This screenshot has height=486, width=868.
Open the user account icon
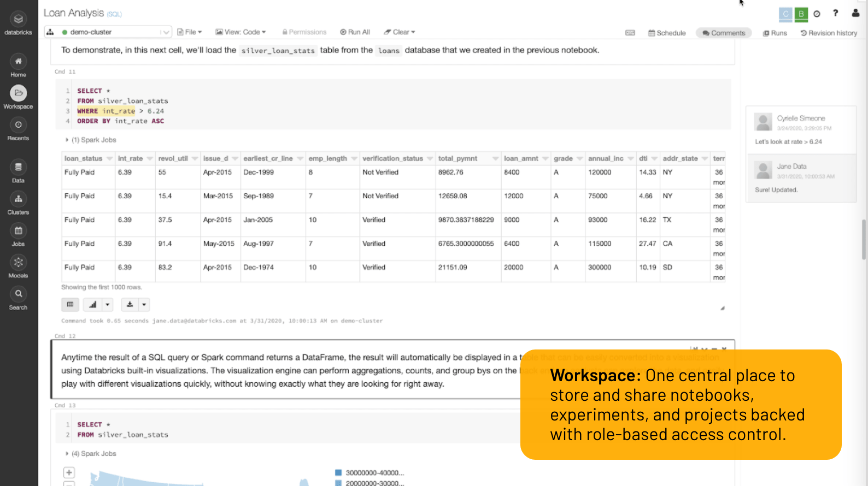(855, 13)
